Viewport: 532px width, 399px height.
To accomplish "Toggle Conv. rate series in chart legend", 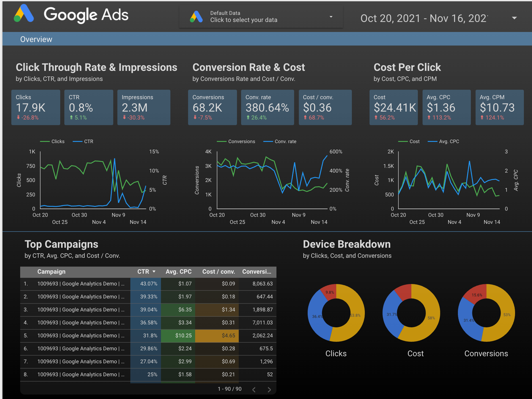I will [280, 141].
